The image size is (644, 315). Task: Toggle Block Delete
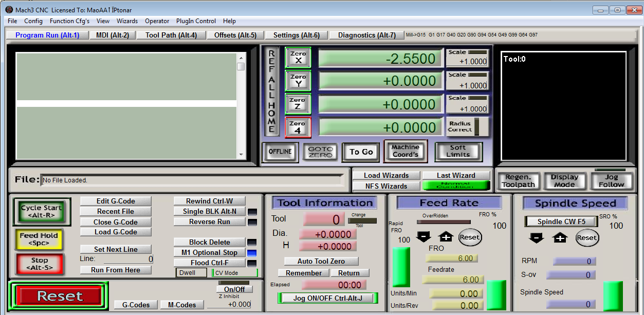(210, 242)
